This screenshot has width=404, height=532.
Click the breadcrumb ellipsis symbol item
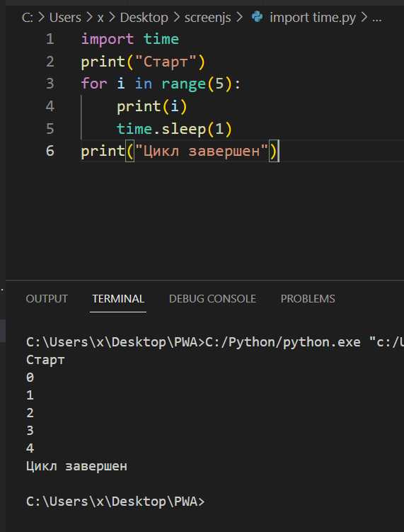tap(377, 17)
